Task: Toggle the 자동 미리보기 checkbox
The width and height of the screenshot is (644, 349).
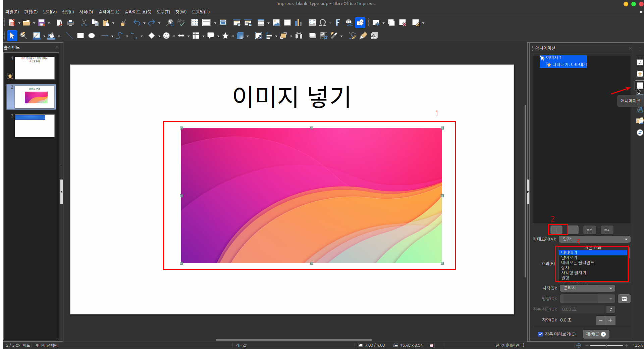Action: [x=540, y=334]
